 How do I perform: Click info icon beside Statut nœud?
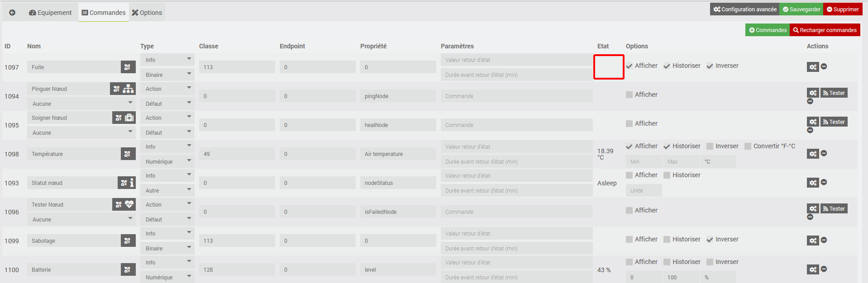coord(132,183)
